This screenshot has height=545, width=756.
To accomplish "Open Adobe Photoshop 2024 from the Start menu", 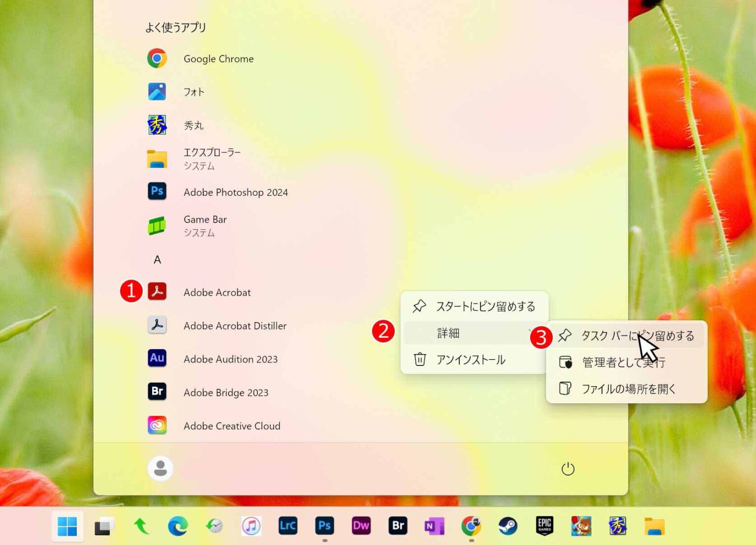I will click(236, 192).
